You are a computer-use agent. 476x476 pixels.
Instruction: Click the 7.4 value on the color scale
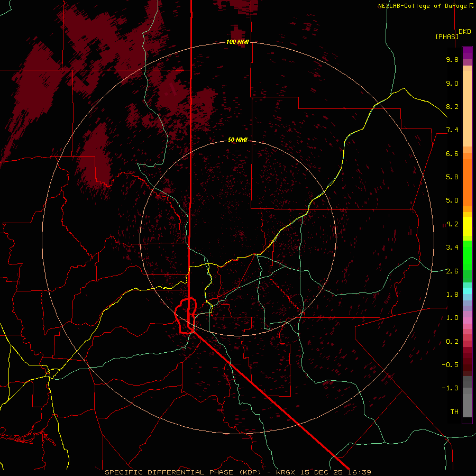[x=452, y=130]
